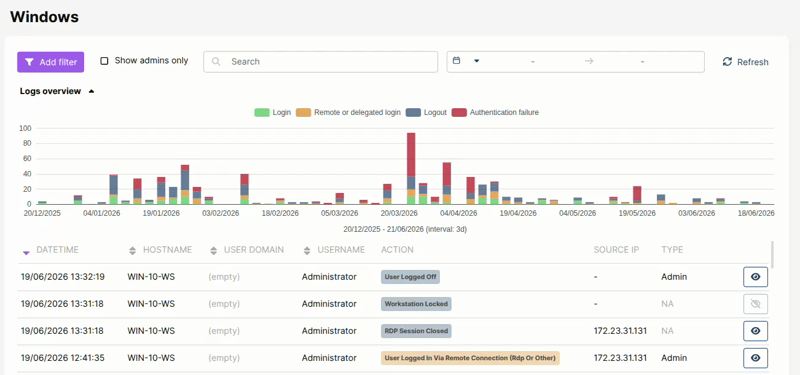Toggle Remote or delegated login legend swatch
The width and height of the screenshot is (800, 375).
pyautogui.click(x=304, y=112)
